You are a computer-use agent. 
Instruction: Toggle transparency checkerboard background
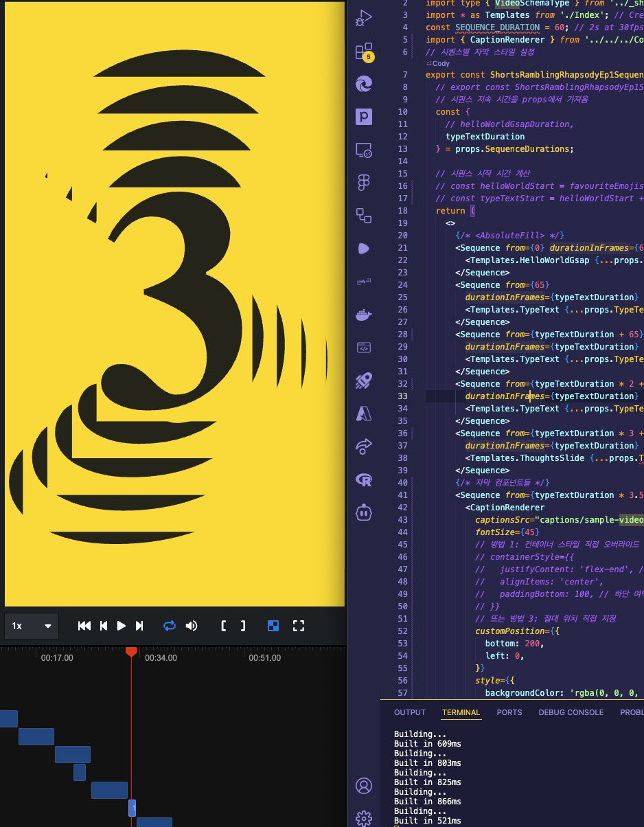(x=273, y=626)
